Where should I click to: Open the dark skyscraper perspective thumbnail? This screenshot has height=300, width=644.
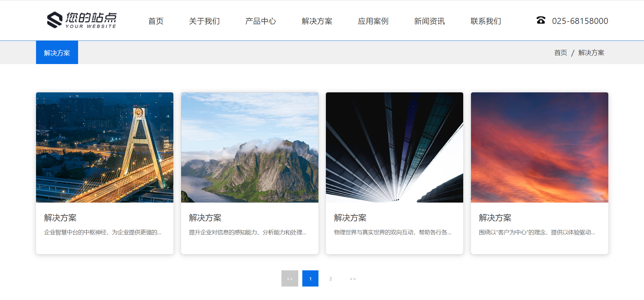point(394,147)
